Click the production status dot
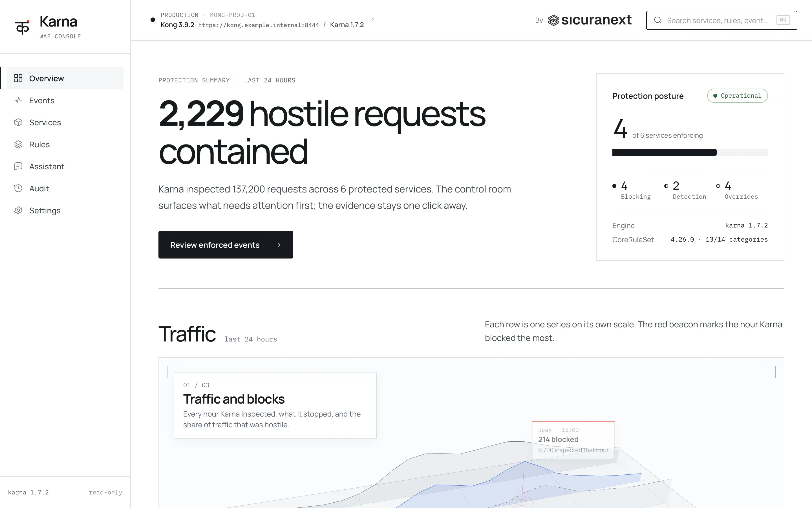Screen dimensions: 812x508 pos(153,20)
